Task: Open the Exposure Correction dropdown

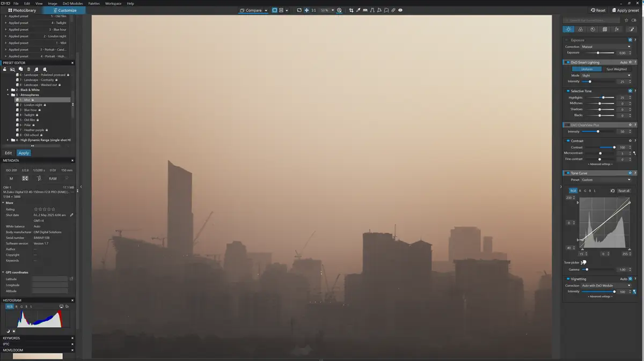Action: [x=606, y=47]
